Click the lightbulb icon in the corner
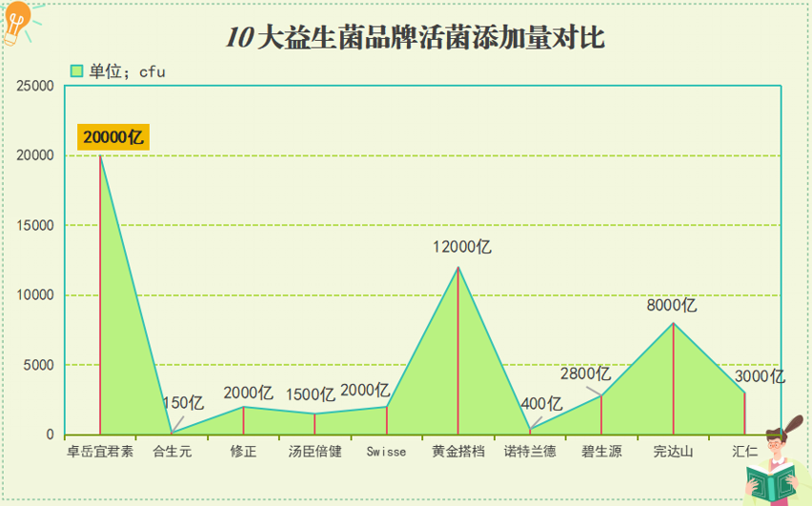This screenshot has width=812, height=506. (x=16, y=23)
